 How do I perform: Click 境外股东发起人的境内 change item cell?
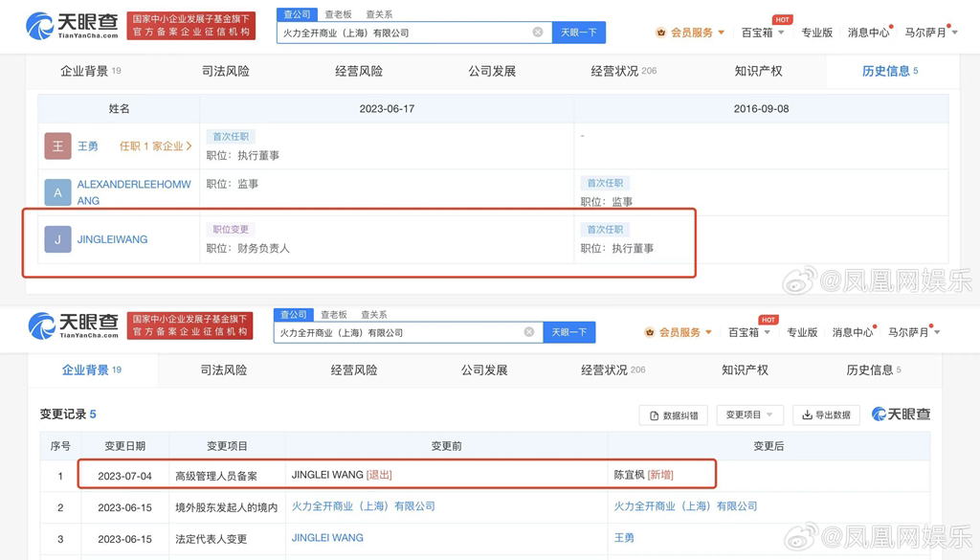coord(226,507)
